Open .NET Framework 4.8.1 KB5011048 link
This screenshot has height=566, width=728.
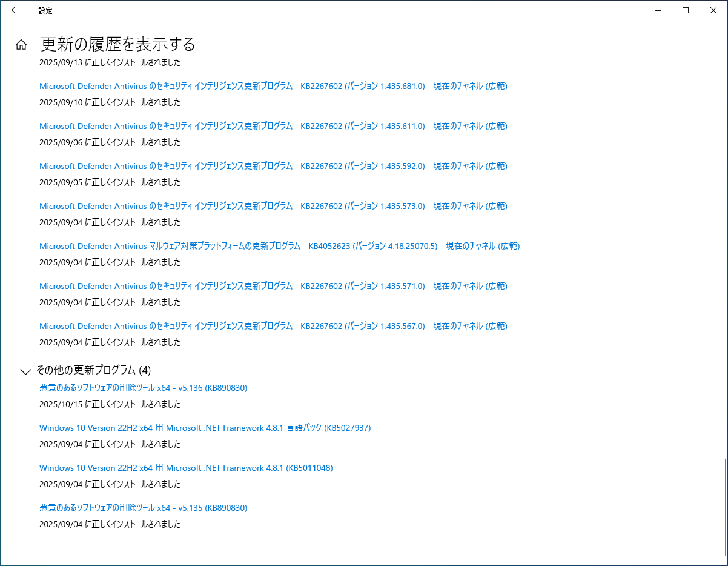[x=186, y=468]
